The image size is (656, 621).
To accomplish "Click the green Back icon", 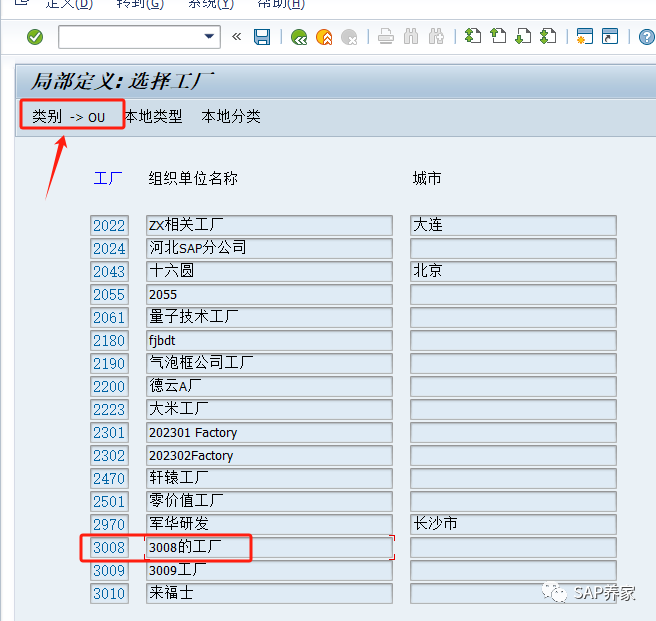I will (299, 37).
